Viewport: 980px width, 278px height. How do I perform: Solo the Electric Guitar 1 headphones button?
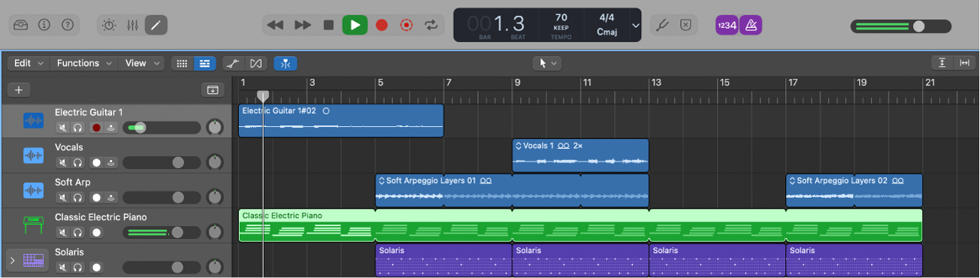point(77,128)
